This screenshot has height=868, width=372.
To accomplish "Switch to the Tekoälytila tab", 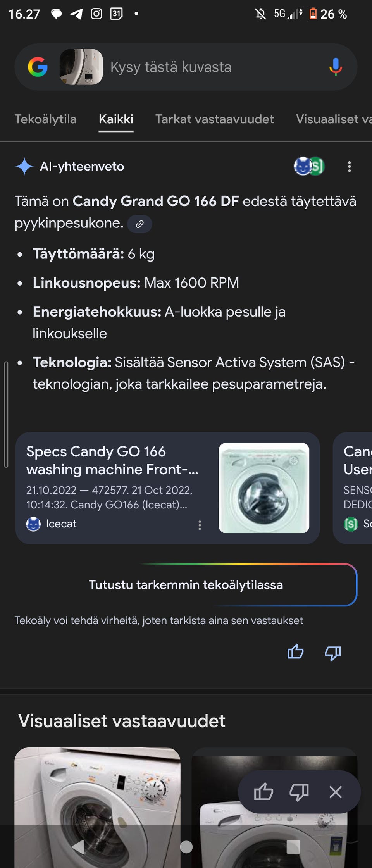I will click(46, 119).
